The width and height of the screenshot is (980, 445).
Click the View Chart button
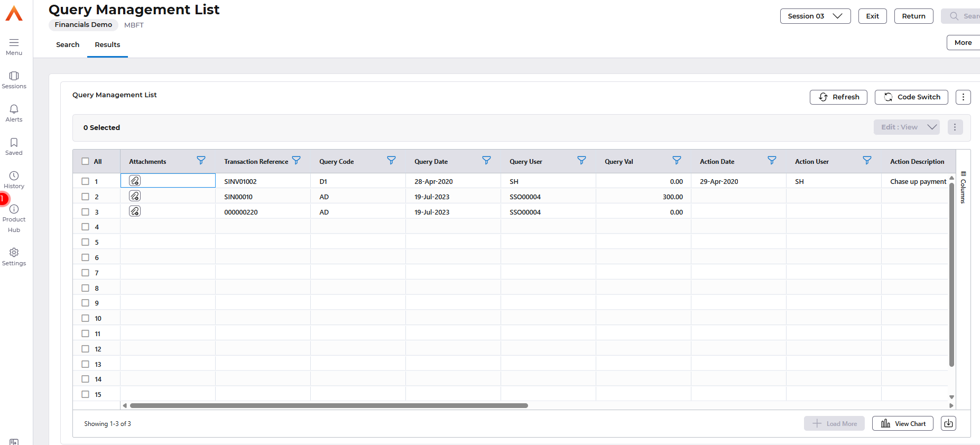coord(903,423)
